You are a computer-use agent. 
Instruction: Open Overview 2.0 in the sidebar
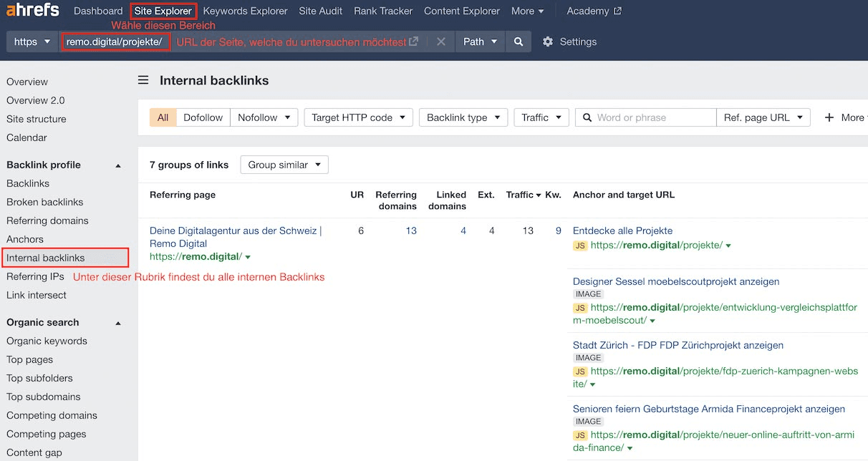(x=35, y=100)
